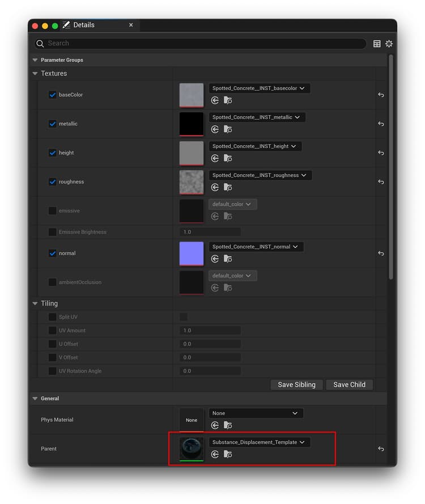425x504 pixels.
Task: Click Save Sibling button
Action: point(296,385)
